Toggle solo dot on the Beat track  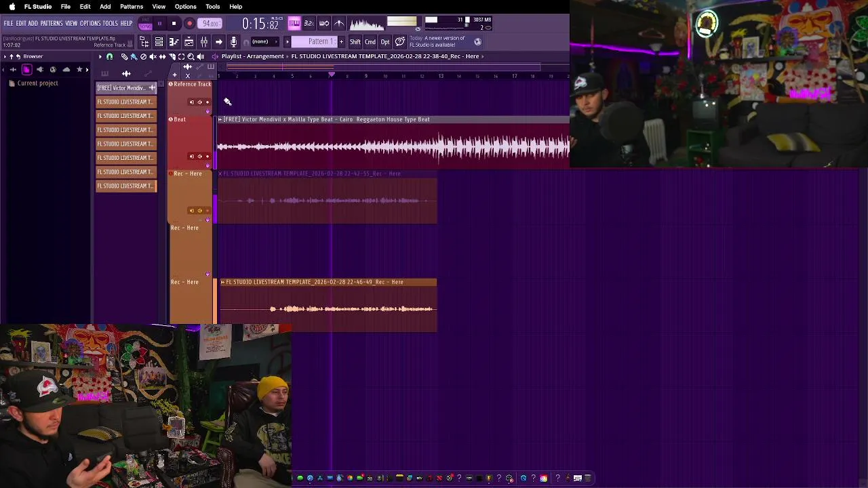pos(208,157)
